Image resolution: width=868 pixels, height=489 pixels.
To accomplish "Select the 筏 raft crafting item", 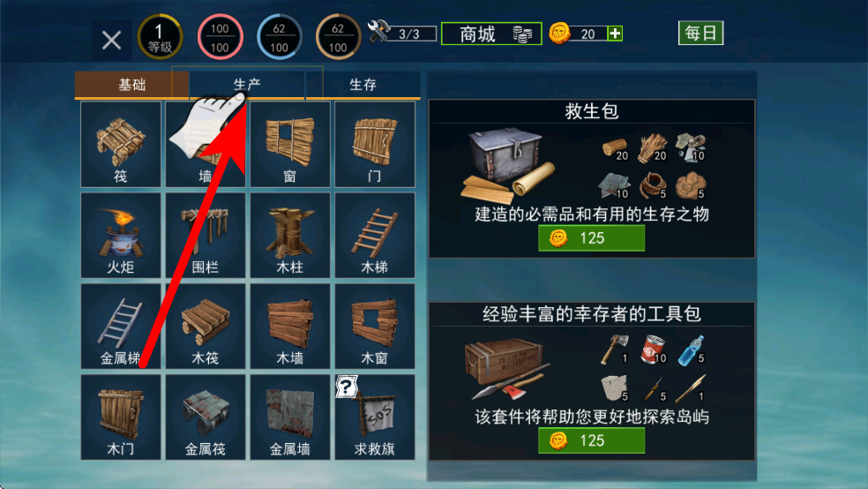I will pos(121,145).
